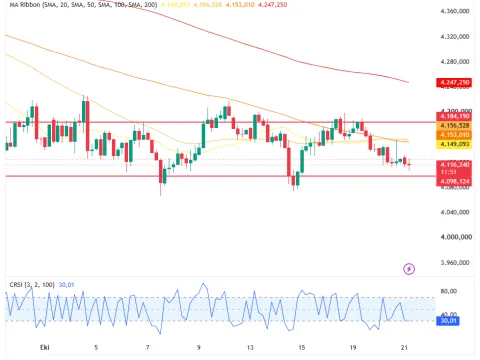Click the 4.040,000 price scale value
This screenshot has width=480, height=360.
click(455, 212)
